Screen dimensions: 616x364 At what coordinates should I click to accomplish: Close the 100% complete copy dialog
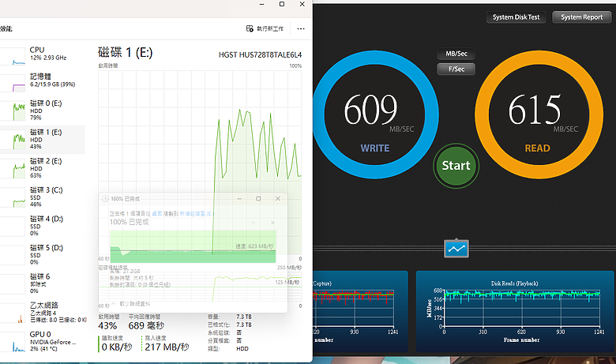[x=278, y=199]
